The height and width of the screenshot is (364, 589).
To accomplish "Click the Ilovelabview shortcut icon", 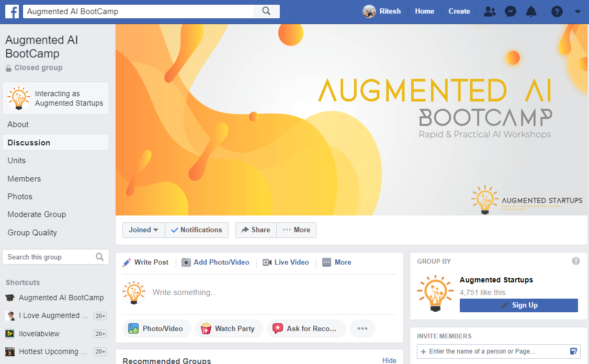I will 10,334.
